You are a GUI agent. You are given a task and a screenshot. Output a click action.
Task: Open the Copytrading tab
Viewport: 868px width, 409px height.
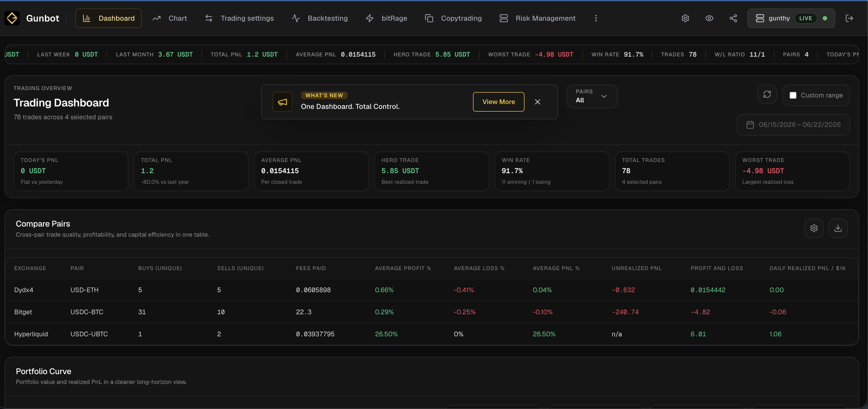[x=453, y=18]
